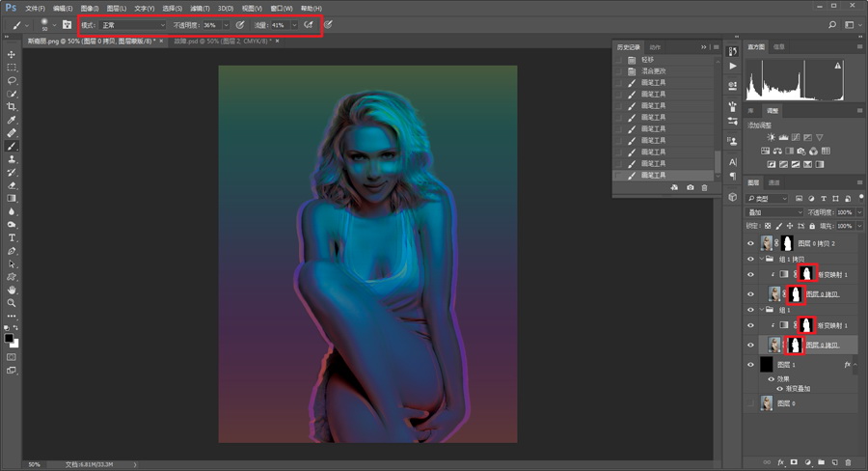This screenshot has height=471, width=868.
Task: Select the Type tool
Action: click(x=11, y=237)
